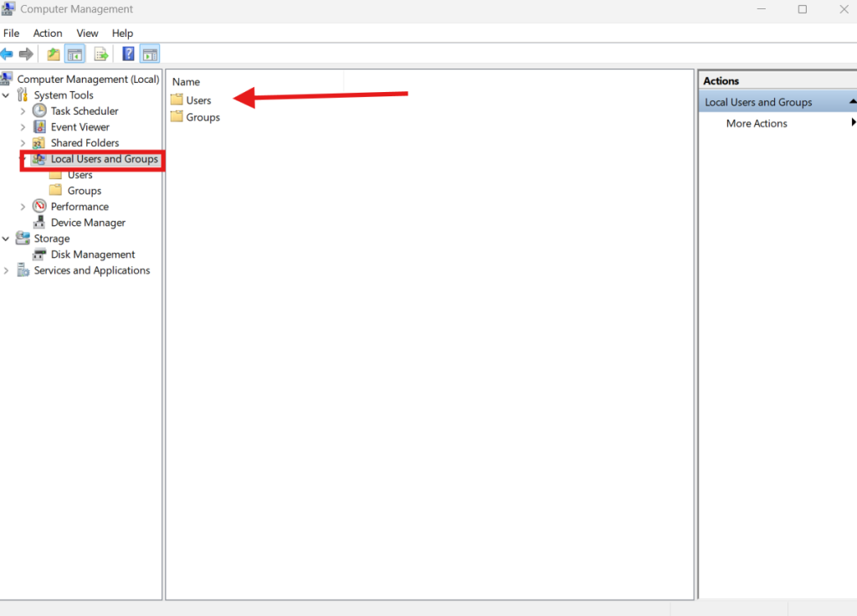
Task: Open the Action menu
Action: pos(47,33)
